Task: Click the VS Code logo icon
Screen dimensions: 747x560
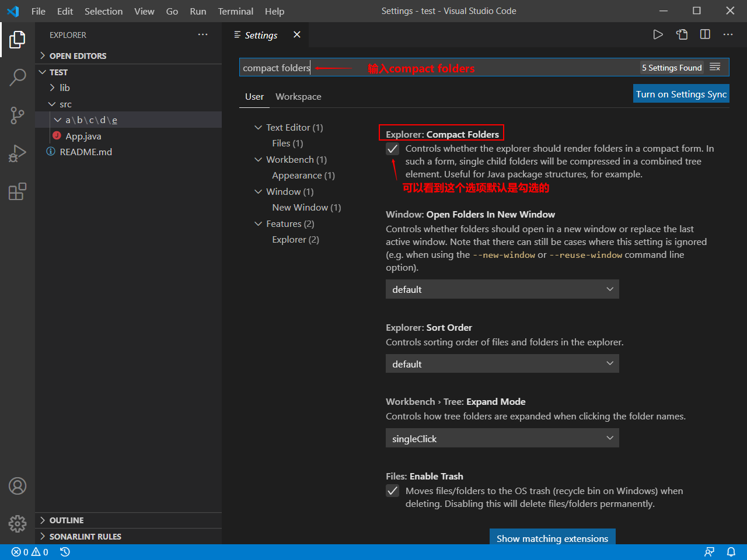Action: point(13,11)
